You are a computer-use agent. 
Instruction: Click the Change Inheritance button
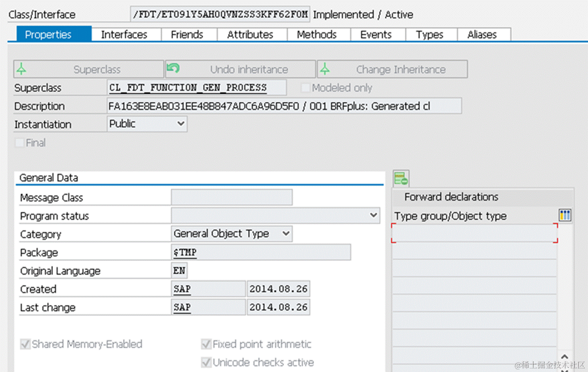[x=392, y=69]
